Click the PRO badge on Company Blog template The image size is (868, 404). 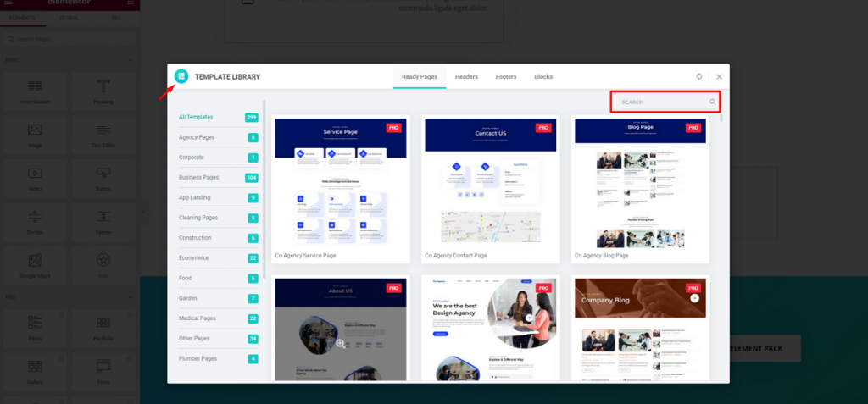pyautogui.click(x=693, y=288)
